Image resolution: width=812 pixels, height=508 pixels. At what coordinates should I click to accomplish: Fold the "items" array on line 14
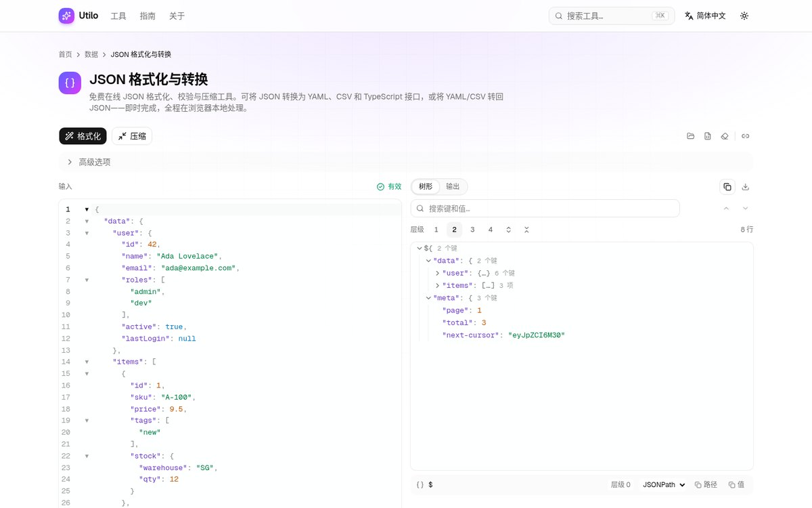click(x=87, y=362)
